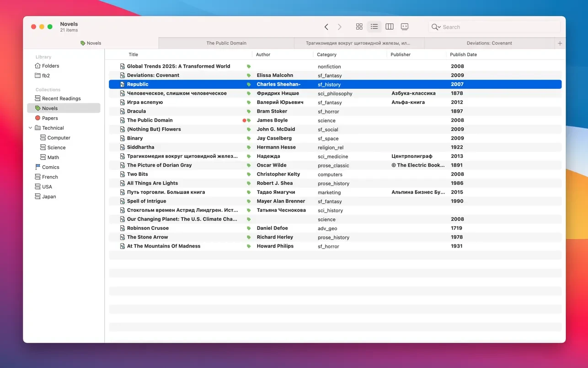Screen dimensions: 588x368
Task: Sort list by the Author column
Action: click(x=263, y=54)
